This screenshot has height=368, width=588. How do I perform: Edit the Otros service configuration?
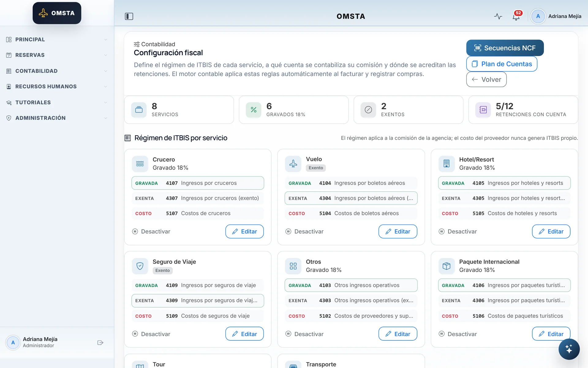[x=398, y=334]
